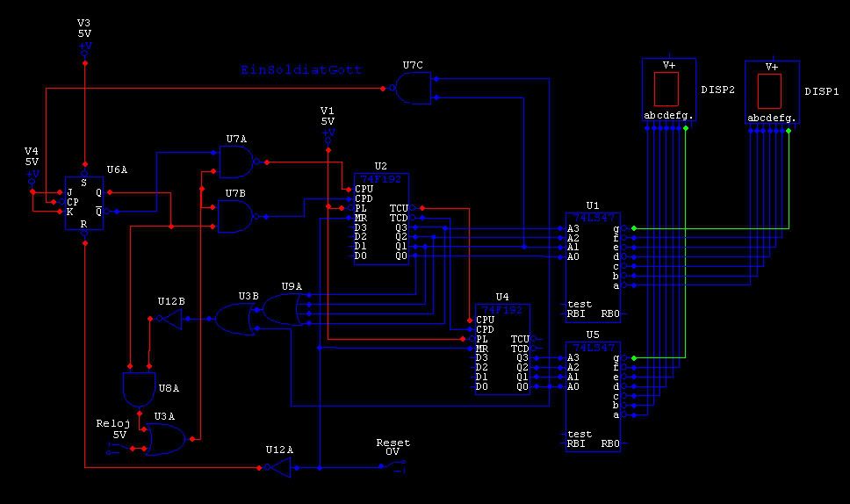Select the DISP1 seven-segment display
The width and height of the screenshot is (850, 504).
tap(772, 92)
